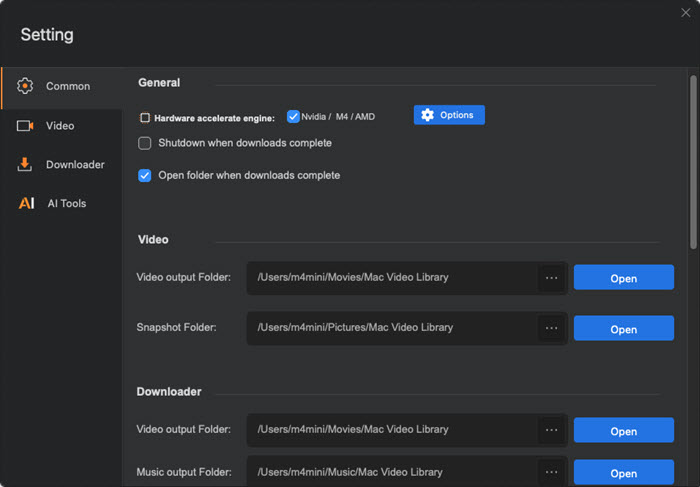Close the Setting window with the X

(x=685, y=13)
